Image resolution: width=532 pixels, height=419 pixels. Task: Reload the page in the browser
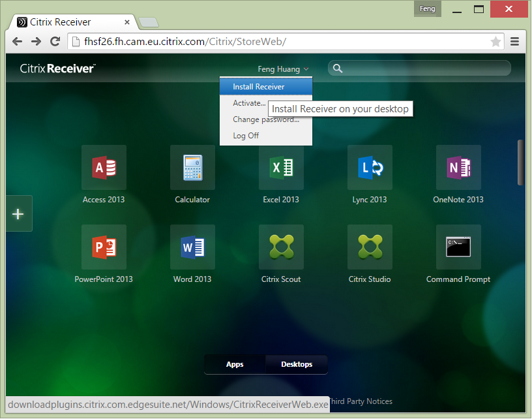55,42
